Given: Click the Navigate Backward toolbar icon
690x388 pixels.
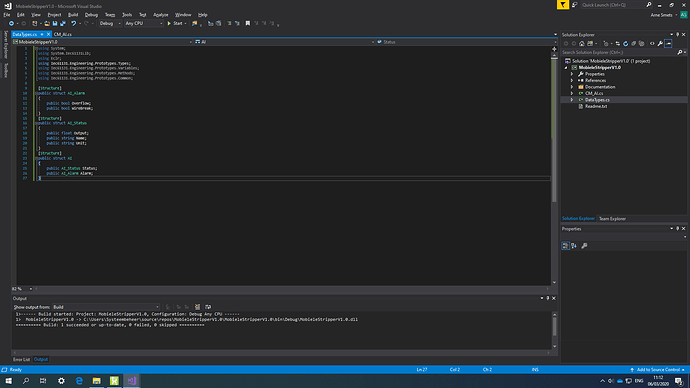Looking at the screenshot, I should 11,23.
